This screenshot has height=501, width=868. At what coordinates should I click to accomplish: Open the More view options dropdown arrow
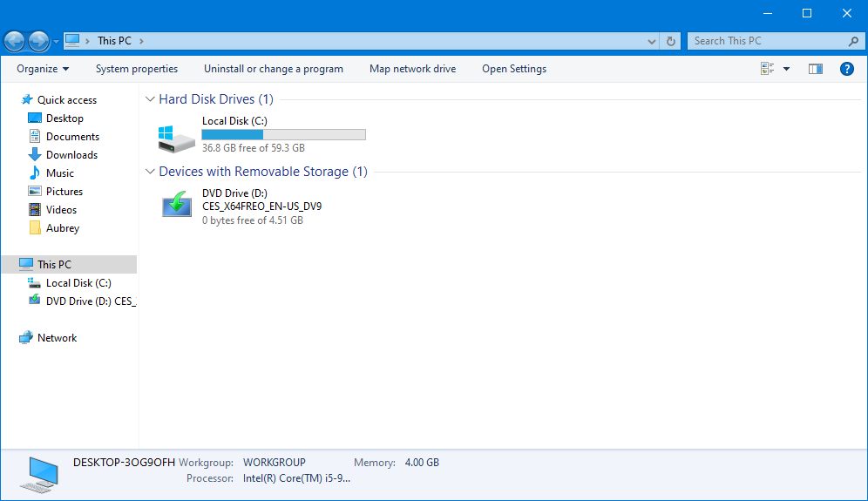[x=786, y=69]
